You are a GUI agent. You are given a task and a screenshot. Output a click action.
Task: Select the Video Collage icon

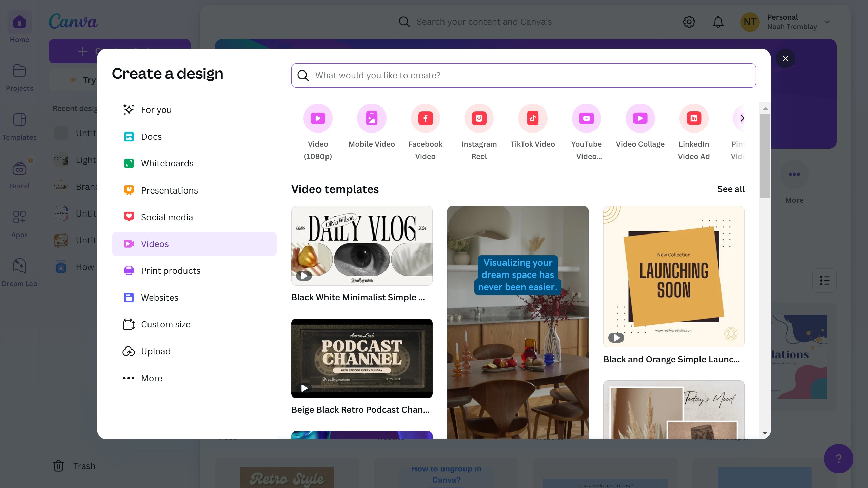coord(640,118)
